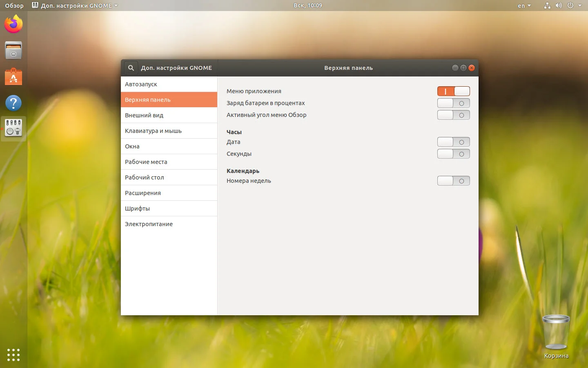588x368 pixels.
Task: Select Рабочий стол section
Action: (169, 177)
